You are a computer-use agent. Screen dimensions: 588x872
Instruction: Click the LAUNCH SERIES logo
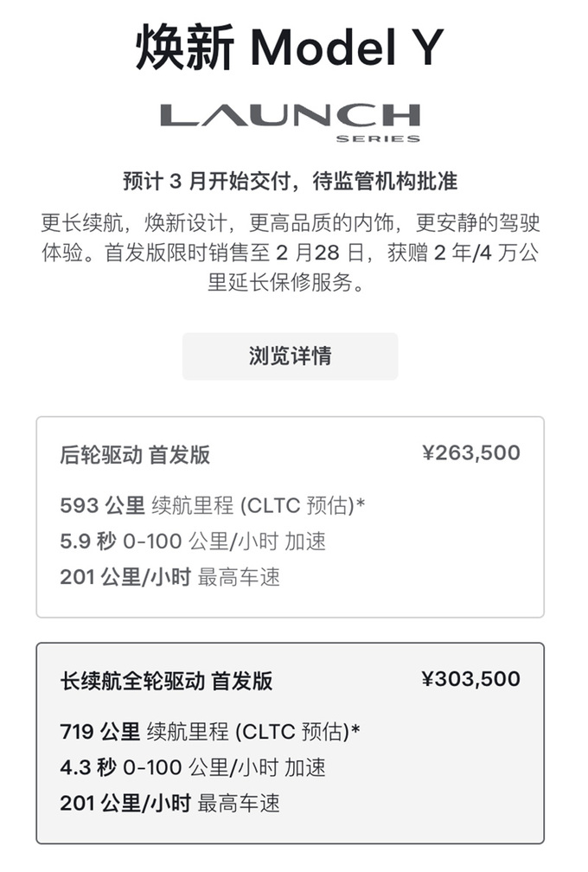pyautogui.click(x=291, y=122)
